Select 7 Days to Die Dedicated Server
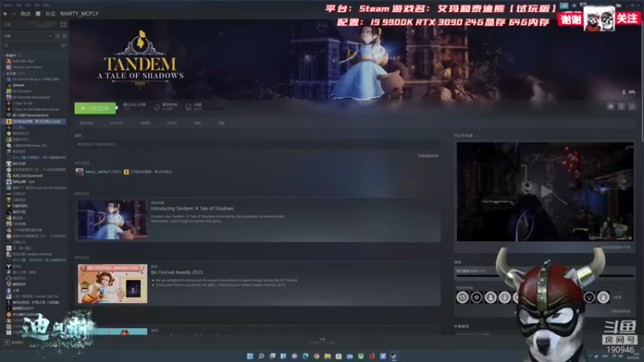The height and width of the screenshot is (362, 644). coord(33,109)
